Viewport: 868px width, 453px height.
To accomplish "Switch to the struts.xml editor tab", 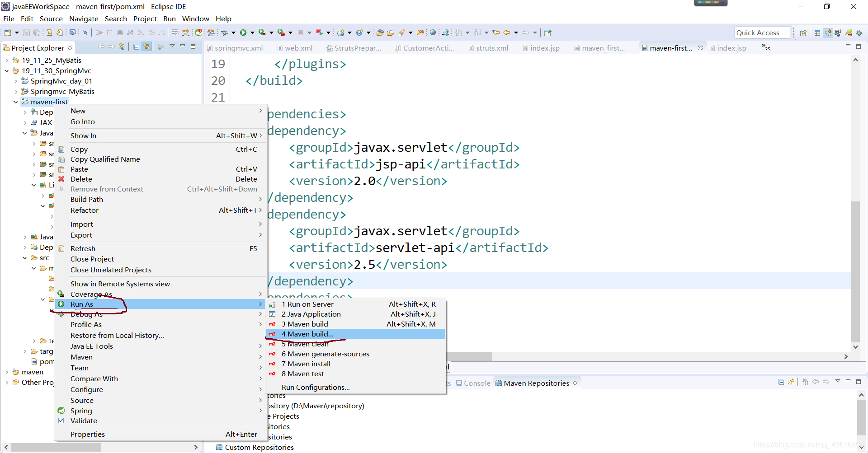I will click(x=488, y=48).
